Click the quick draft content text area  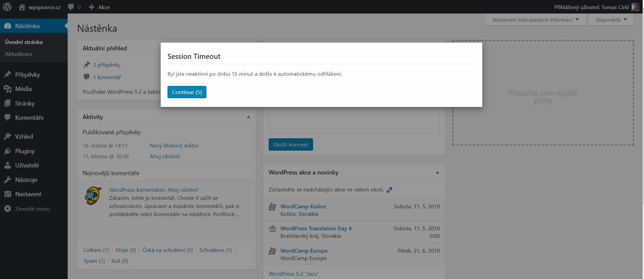tap(354, 120)
